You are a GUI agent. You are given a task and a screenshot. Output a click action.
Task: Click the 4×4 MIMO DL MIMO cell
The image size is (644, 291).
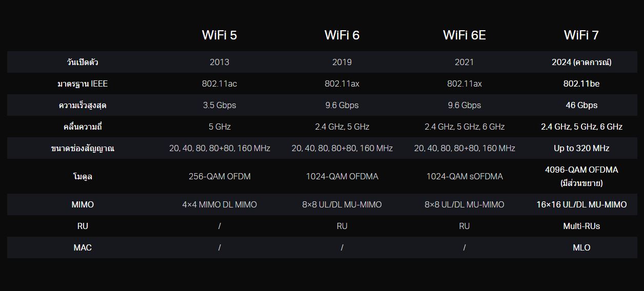(219, 204)
